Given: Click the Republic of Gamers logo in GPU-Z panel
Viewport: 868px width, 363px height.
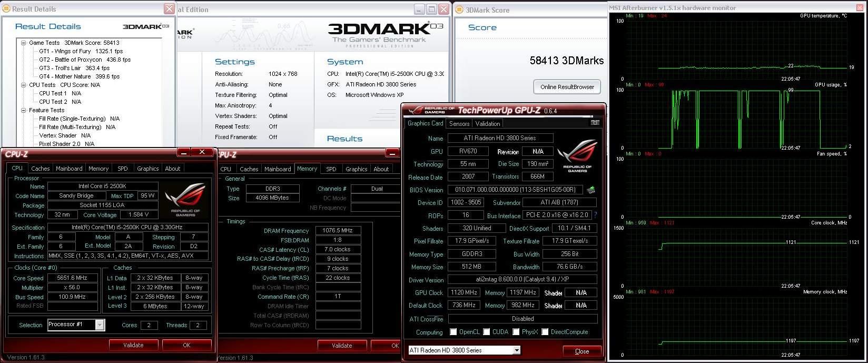Looking at the screenshot, I should click(x=577, y=155).
